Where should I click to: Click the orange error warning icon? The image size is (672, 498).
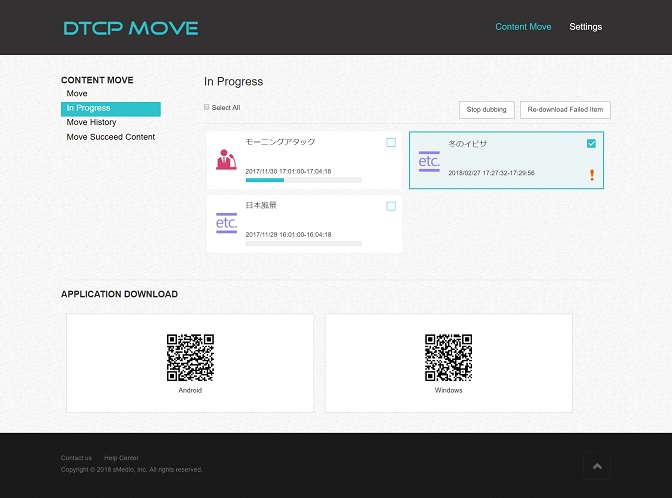tap(591, 175)
